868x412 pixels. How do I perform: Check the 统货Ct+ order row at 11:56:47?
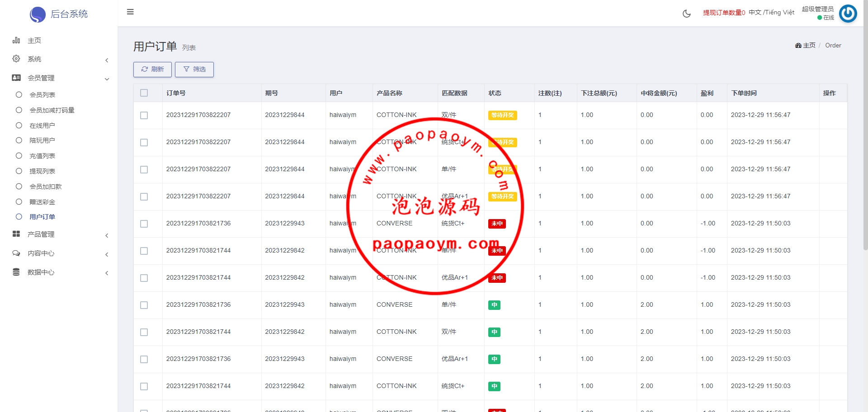(x=144, y=142)
